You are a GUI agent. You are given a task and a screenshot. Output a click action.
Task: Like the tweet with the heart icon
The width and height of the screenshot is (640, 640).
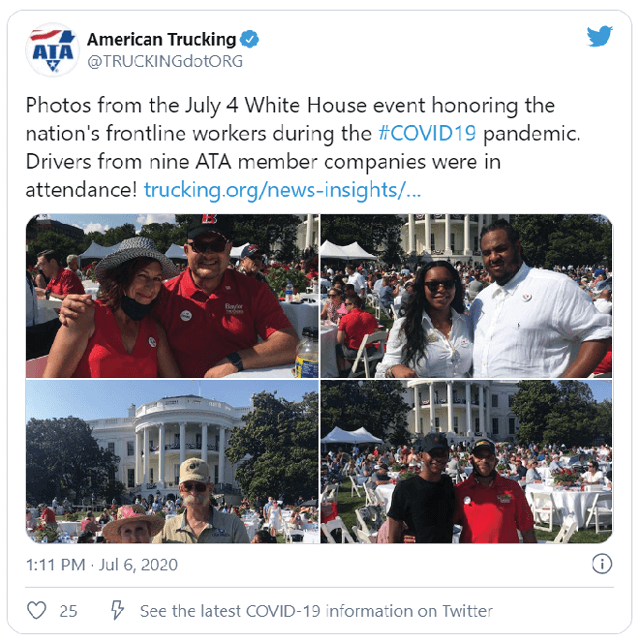point(36,611)
